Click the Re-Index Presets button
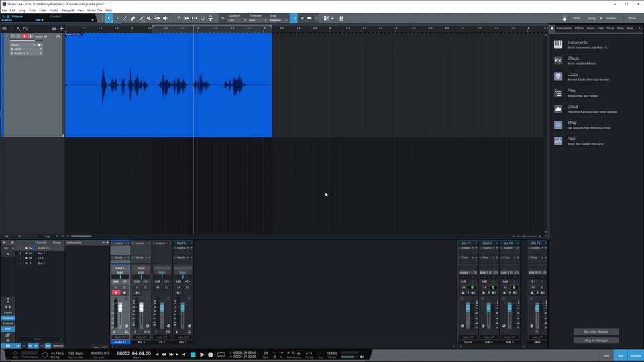This screenshot has width=644, height=362. click(x=596, y=332)
